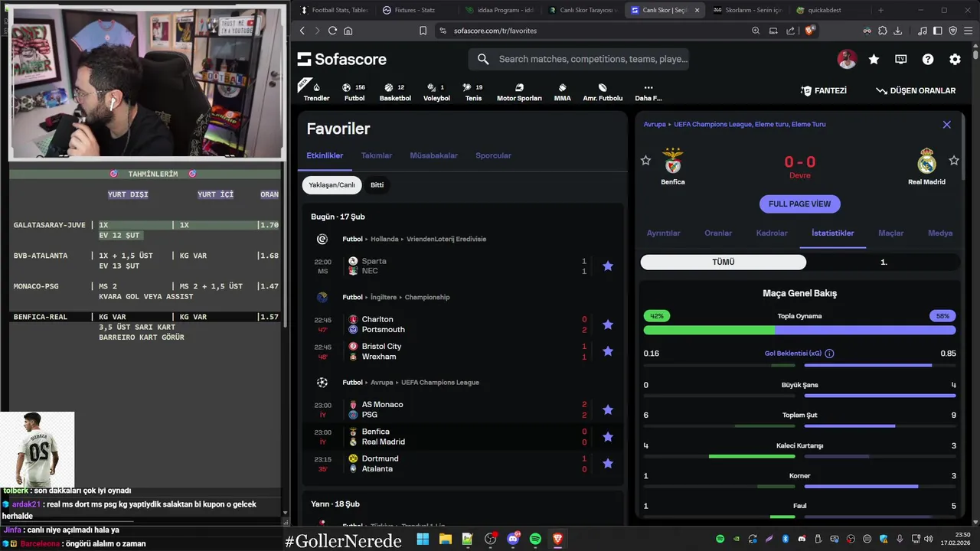
Task: Favorite Benfica team in match panel
Action: tap(645, 160)
